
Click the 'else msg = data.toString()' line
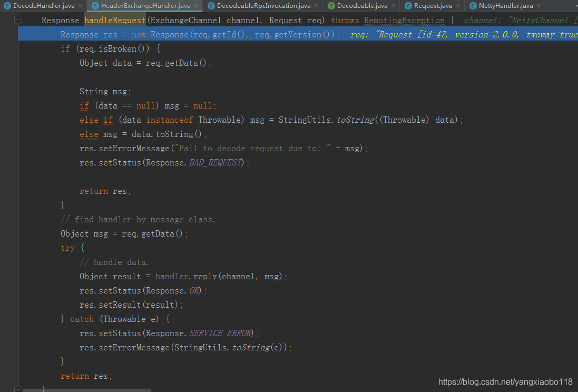point(143,134)
